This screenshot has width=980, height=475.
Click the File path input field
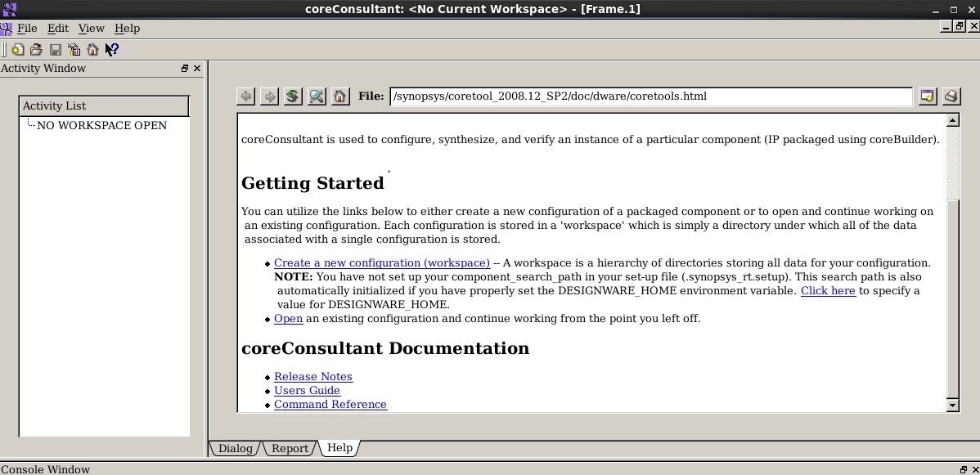coord(650,96)
